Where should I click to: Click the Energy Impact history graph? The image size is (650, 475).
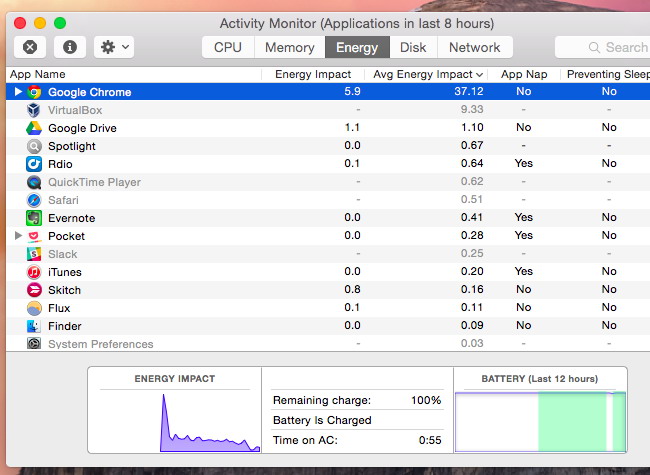point(210,423)
